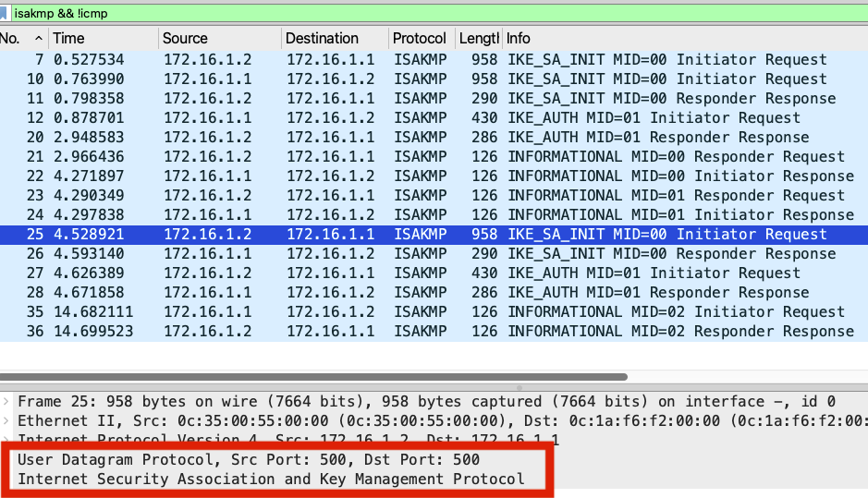This screenshot has height=498, width=868.
Task: Select packet 22 INFORMATIONAL Initiator Response
Action: (434, 176)
